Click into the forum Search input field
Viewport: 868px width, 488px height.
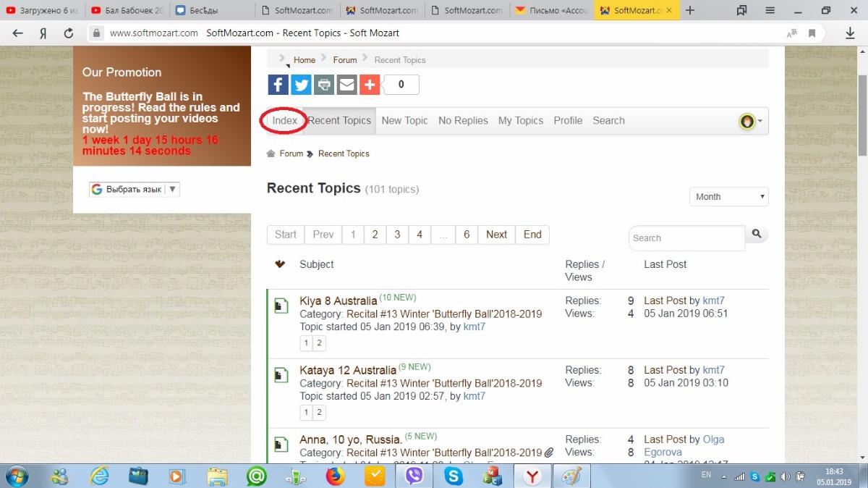686,238
